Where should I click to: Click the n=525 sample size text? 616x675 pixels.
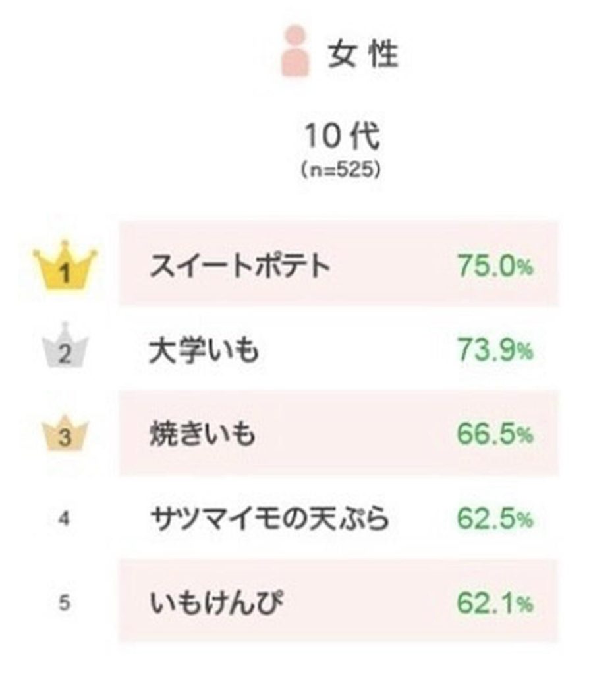[x=341, y=169]
